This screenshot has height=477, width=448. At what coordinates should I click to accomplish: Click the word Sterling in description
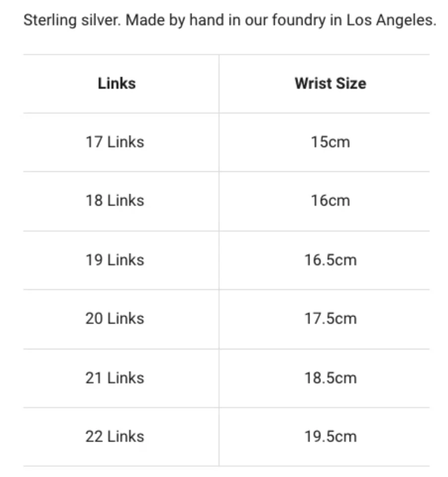pos(50,21)
